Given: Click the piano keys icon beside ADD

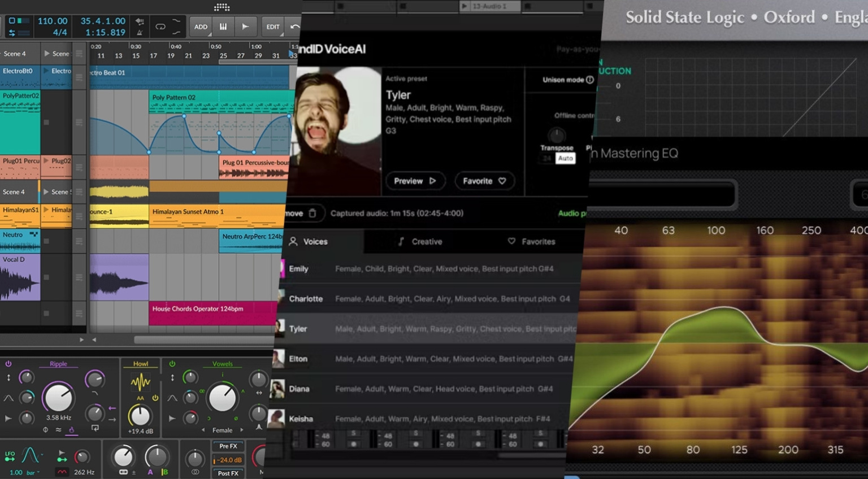Looking at the screenshot, I should tap(223, 27).
